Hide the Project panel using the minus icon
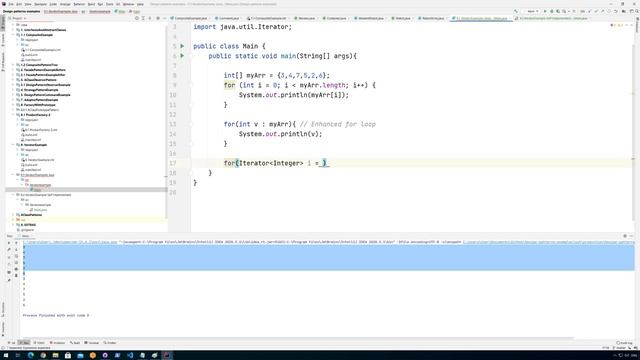 pyautogui.click(x=164, y=18)
